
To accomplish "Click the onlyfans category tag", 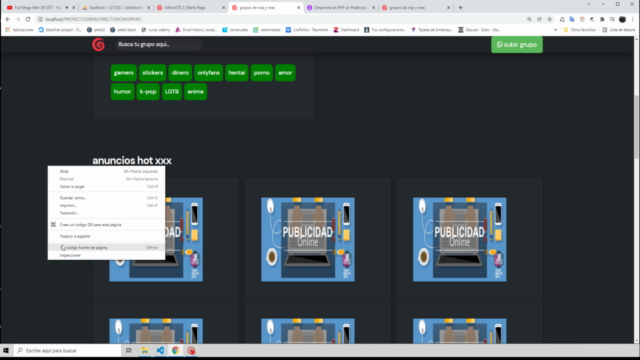I will (209, 73).
